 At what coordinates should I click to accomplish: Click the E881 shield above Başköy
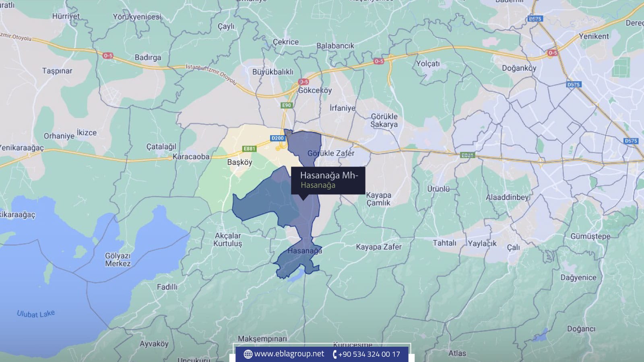point(250,149)
